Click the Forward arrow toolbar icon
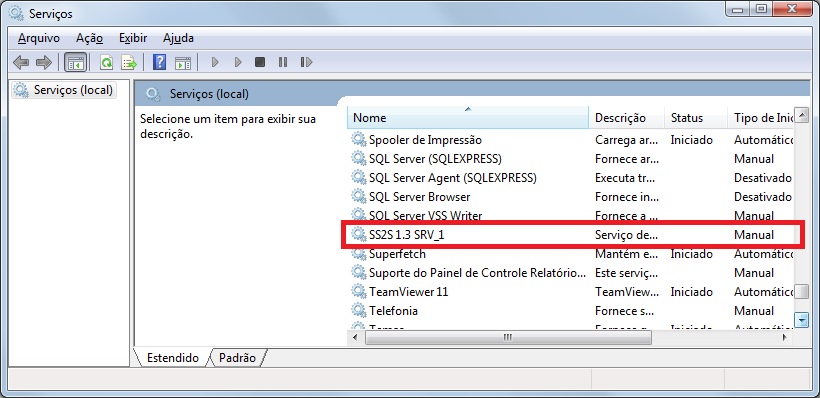The height and width of the screenshot is (398, 820). click(43, 63)
